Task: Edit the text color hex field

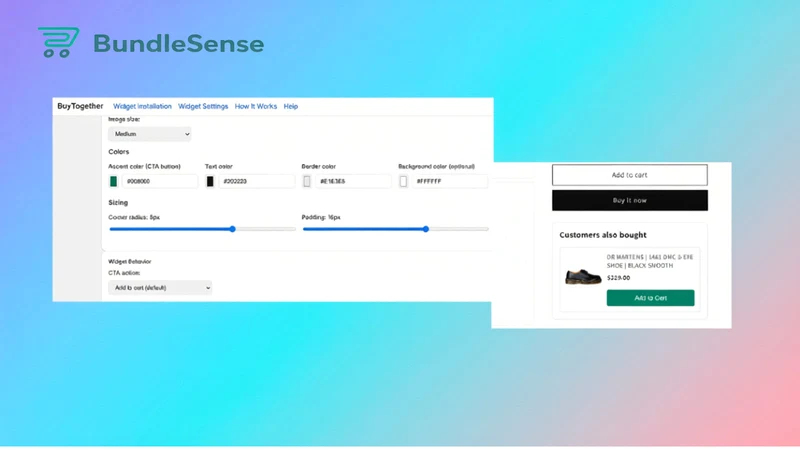Action: tap(257, 181)
